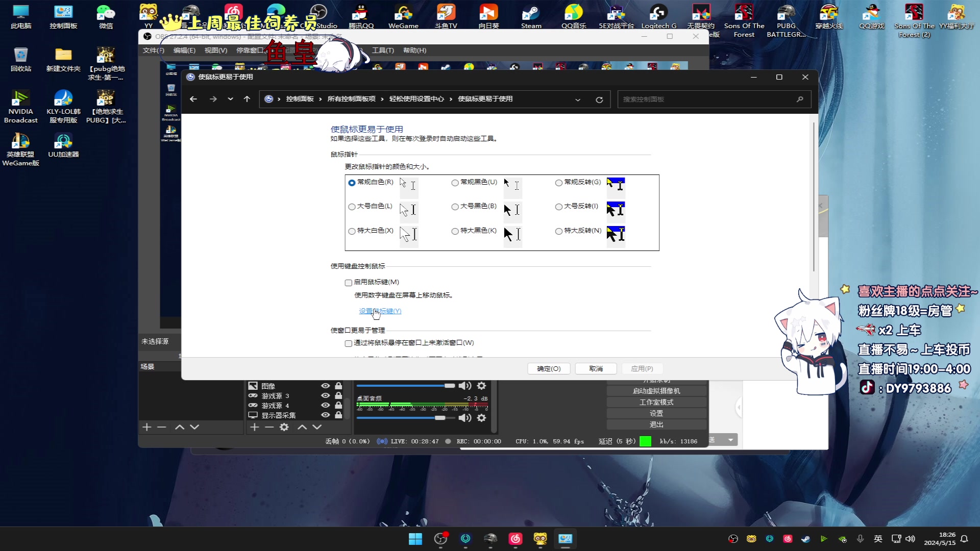
Task: Expand breadcrumb chevron after 控制面板
Action: click(x=321, y=99)
